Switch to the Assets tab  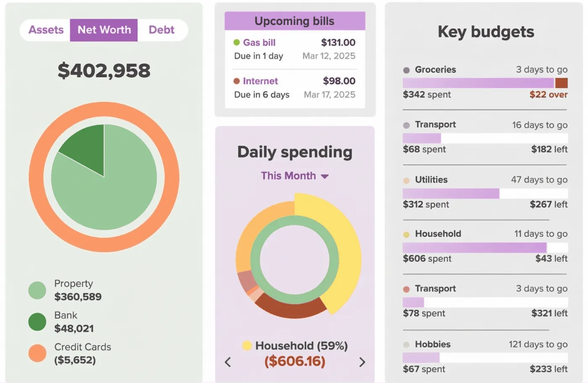coord(46,30)
